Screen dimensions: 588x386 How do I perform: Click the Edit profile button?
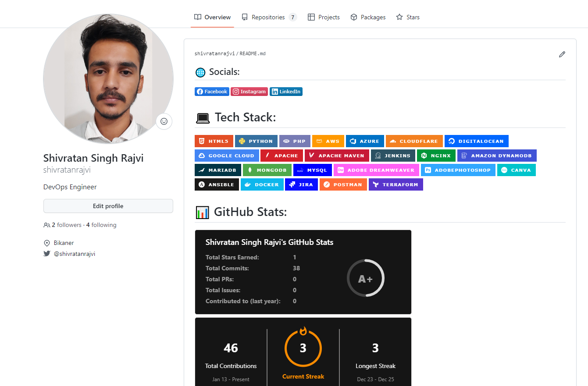click(x=108, y=205)
